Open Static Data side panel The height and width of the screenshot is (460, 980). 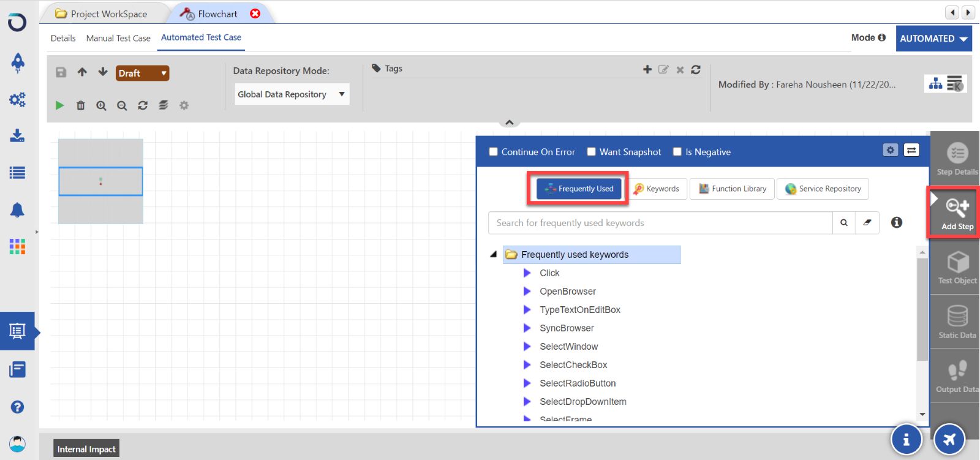click(x=957, y=322)
